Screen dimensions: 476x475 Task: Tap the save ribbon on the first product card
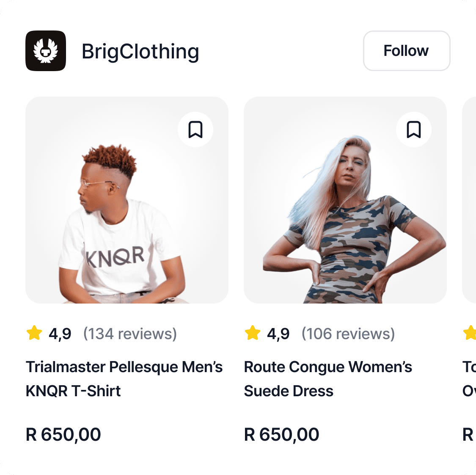(195, 130)
